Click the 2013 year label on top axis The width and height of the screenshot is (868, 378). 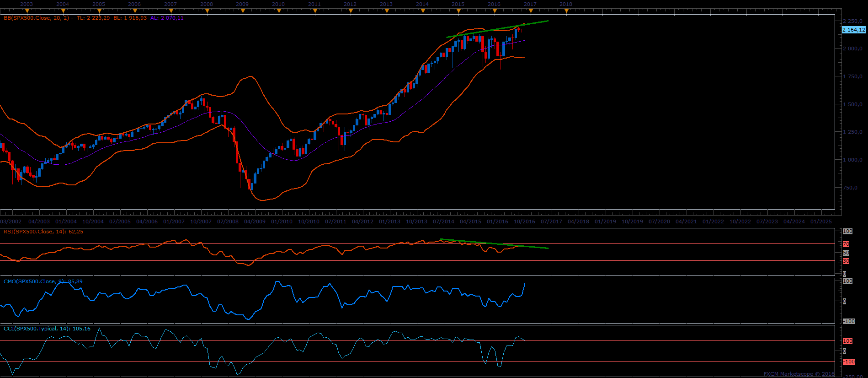(386, 4)
